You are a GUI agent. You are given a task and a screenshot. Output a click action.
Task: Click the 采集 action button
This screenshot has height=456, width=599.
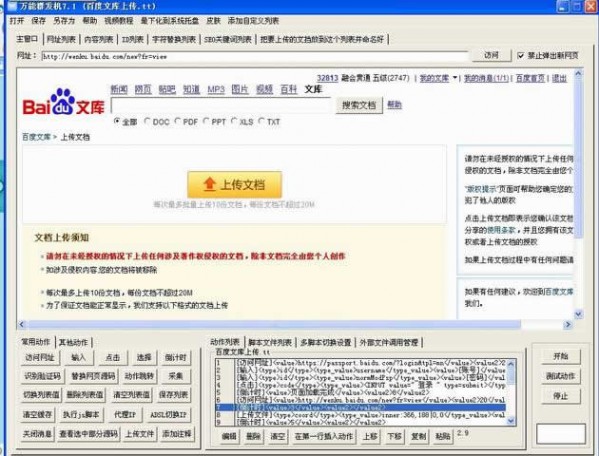(176, 376)
